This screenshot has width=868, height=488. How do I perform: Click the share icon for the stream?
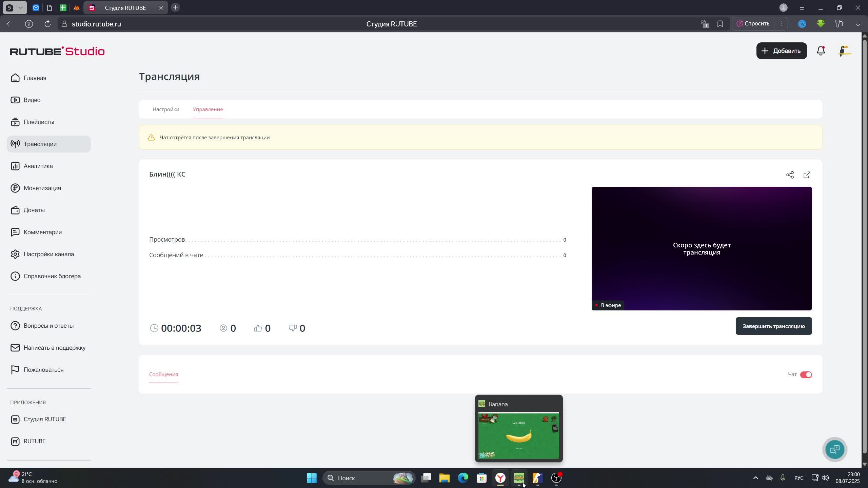790,175
